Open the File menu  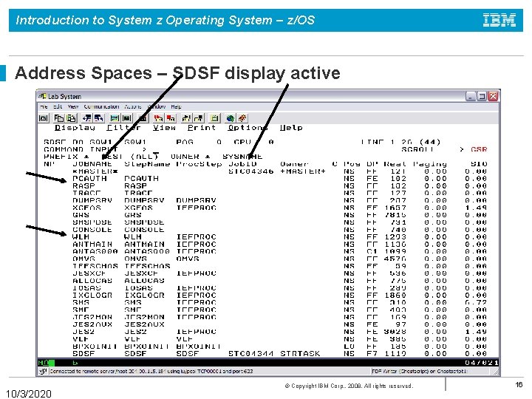click(x=44, y=106)
